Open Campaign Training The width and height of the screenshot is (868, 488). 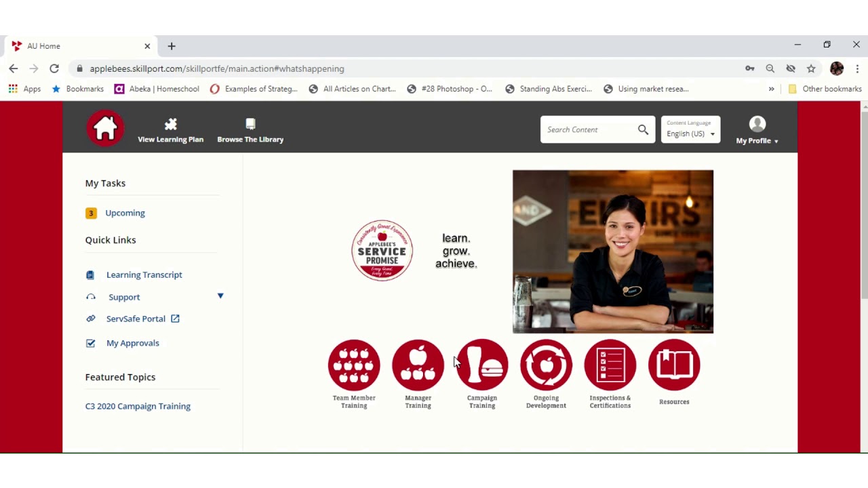point(482,374)
